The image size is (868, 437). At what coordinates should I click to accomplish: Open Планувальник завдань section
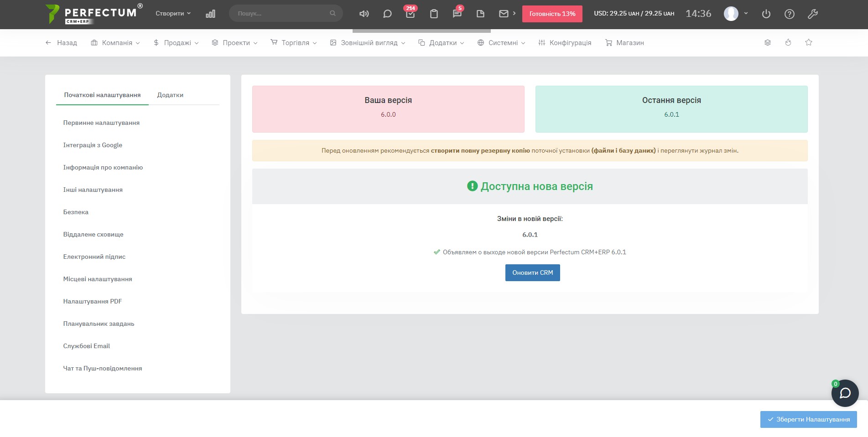[99, 324]
